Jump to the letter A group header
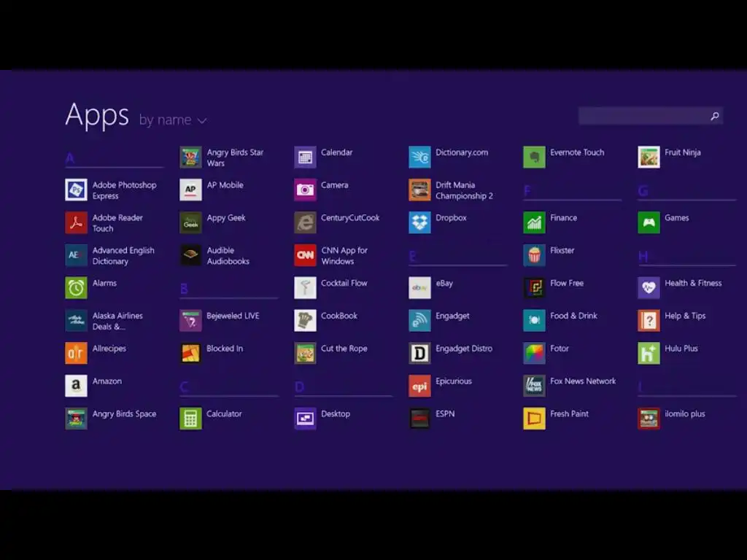The image size is (747, 560). 70,158
